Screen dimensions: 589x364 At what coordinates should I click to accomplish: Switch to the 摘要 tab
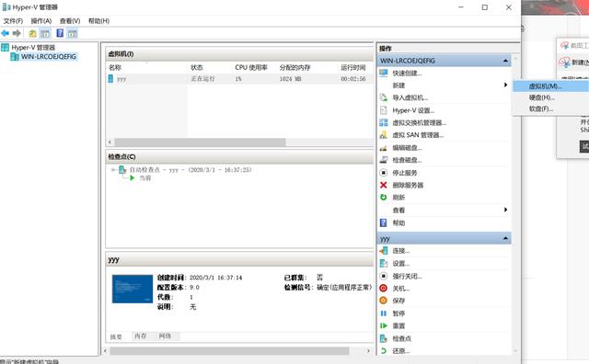(116, 336)
